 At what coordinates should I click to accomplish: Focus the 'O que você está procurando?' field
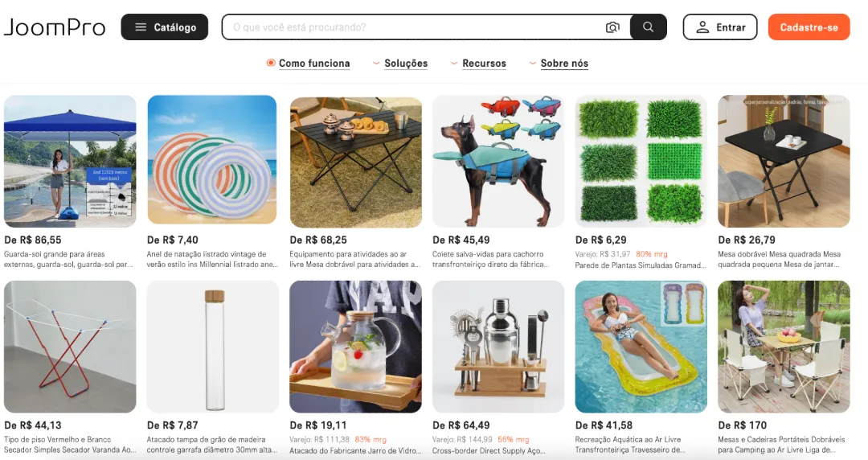click(414, 27)
